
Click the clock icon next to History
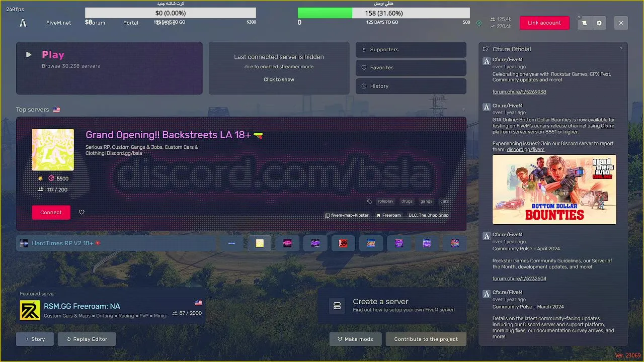click(x=364, y=86)
